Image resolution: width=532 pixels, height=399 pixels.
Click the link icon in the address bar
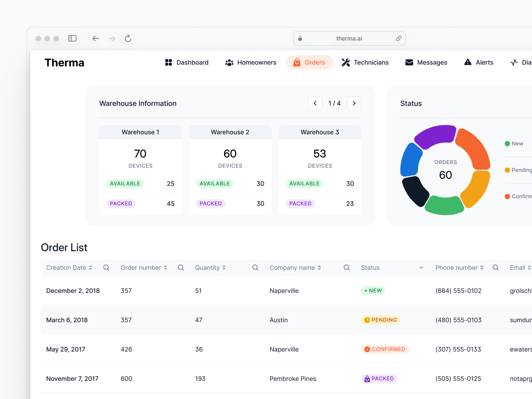(399, 38)
